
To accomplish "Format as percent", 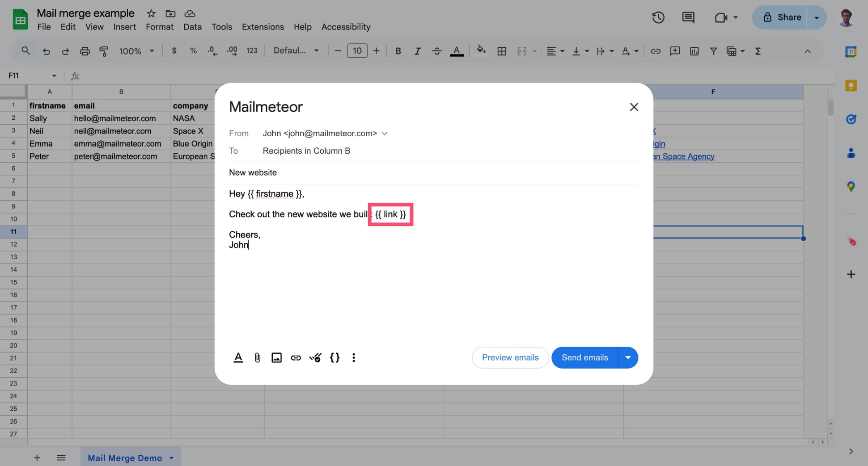I will click(193, 51).
